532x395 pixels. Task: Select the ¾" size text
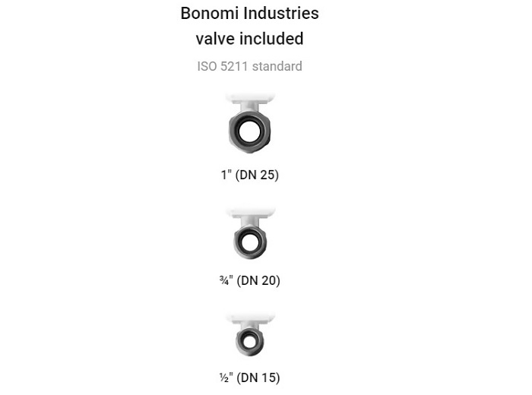(226, 280)
